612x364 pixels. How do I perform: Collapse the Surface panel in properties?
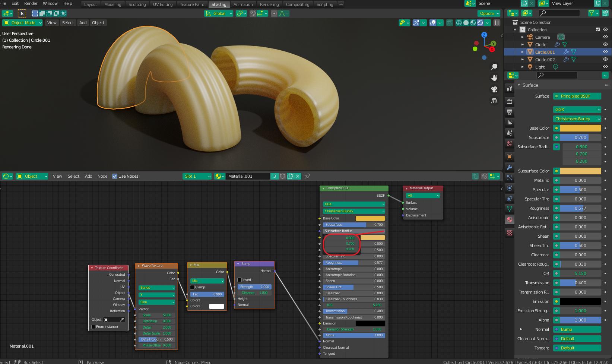click(519, 85)
